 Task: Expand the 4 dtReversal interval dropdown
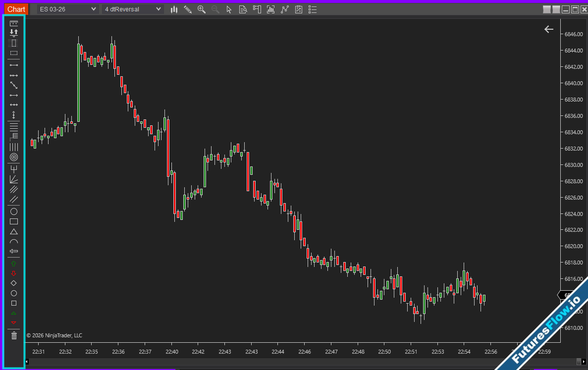coord(133,9)
